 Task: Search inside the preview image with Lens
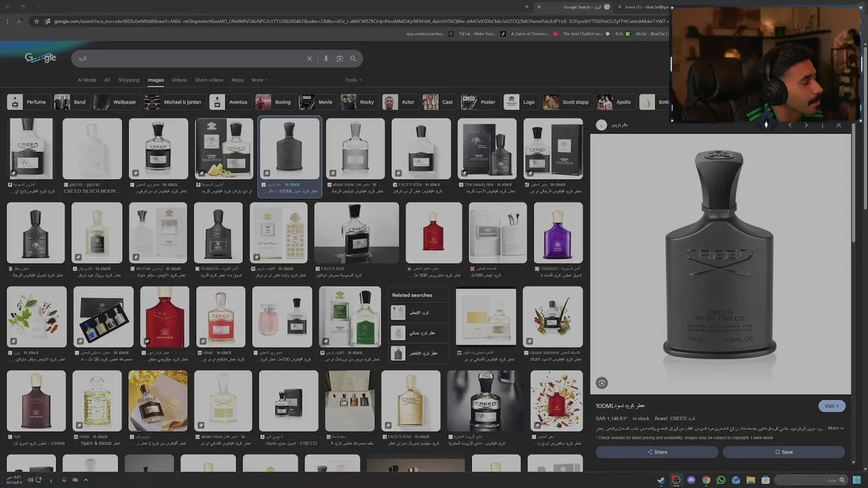click(x=601, y=383)
